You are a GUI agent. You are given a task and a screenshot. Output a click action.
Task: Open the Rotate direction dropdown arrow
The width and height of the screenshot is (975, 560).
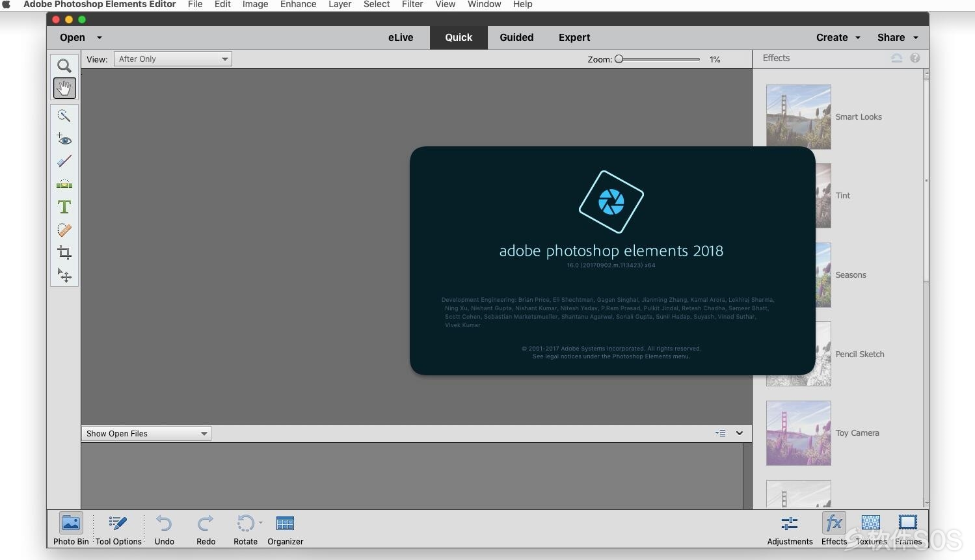pyautogui.click(x=261, y=522)
